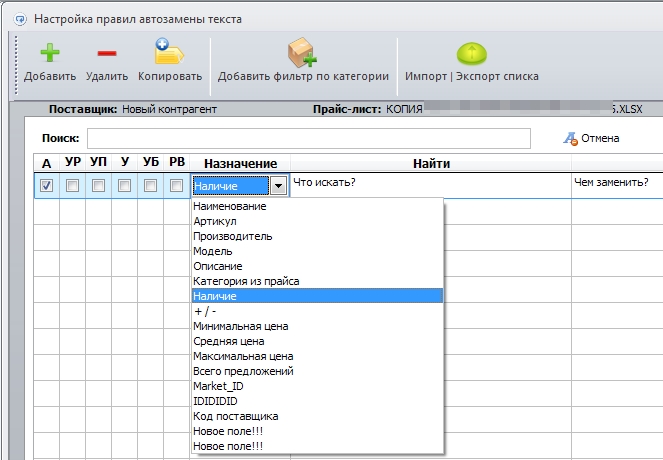
Task: Select Наименование from dropdown list
Action: 317,206
